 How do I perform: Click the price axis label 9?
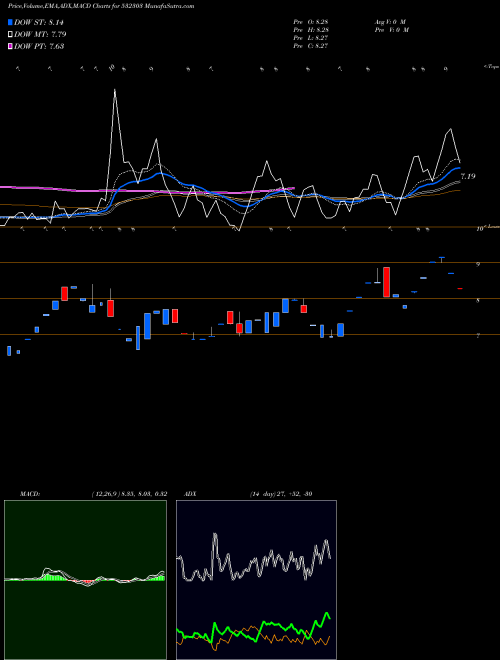tap(478, 264)
